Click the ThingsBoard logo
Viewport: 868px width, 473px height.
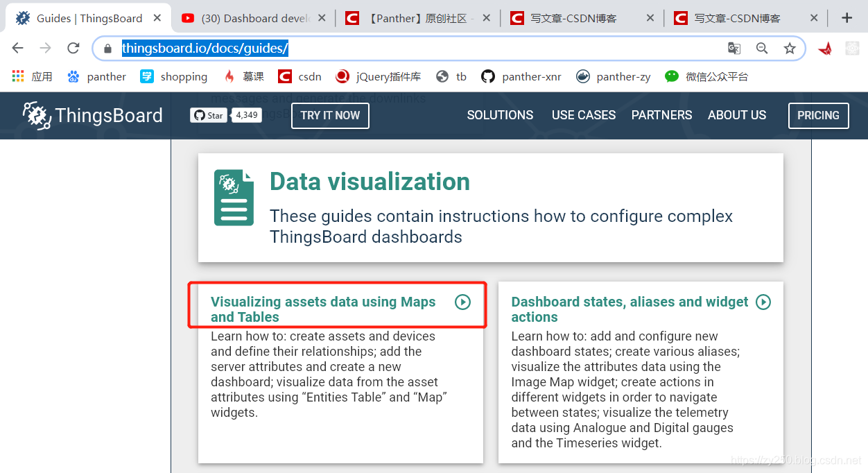click(92, 115)
